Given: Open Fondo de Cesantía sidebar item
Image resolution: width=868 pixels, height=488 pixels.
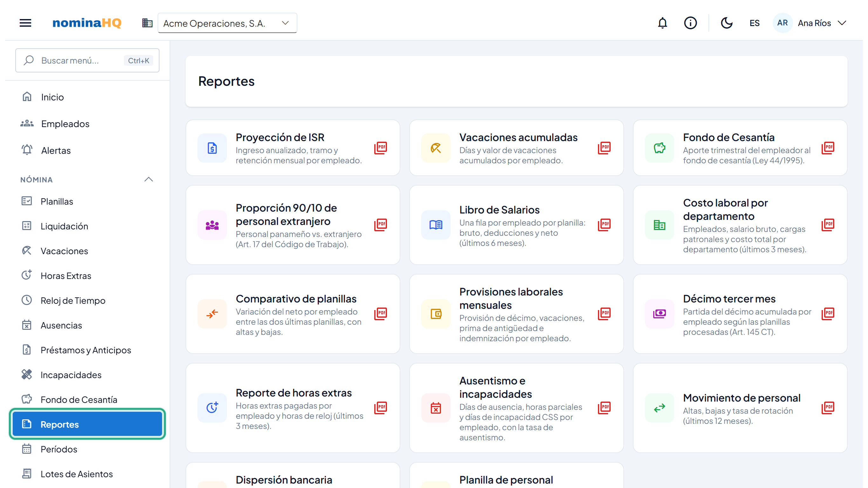Looking at the screenshot, I should [x=87, y=399].
